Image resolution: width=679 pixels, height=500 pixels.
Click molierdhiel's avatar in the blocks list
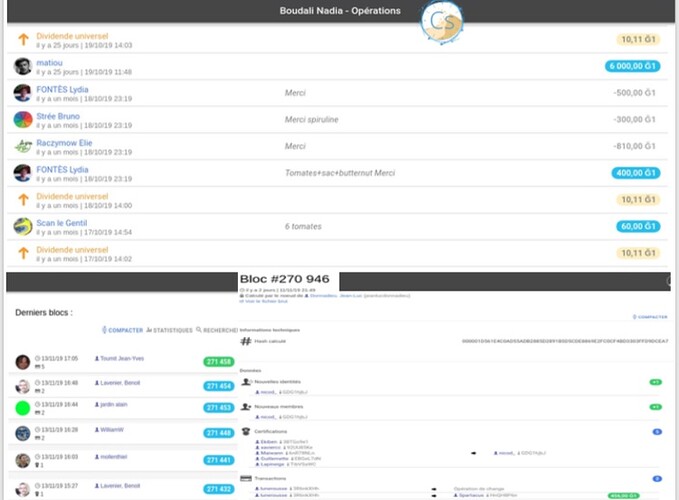pos(23,461)
